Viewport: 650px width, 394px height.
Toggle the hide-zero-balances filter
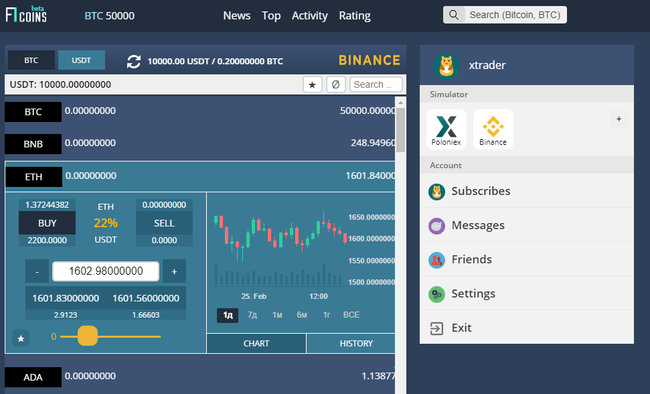[335, 85]
